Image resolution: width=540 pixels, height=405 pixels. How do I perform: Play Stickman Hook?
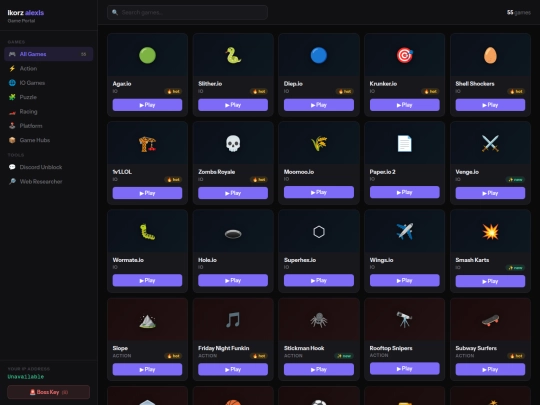coord(319,369)
